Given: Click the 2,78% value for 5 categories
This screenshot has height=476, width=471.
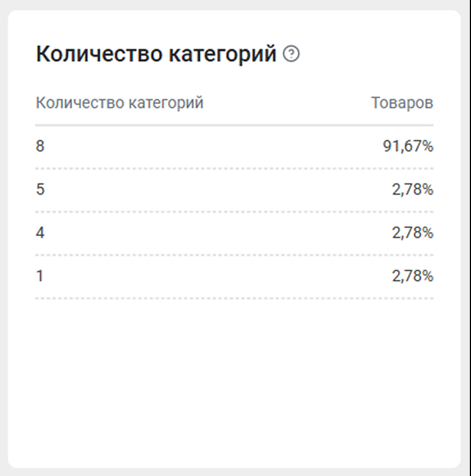Looking at the screenshot, I should tap(412, 190).
